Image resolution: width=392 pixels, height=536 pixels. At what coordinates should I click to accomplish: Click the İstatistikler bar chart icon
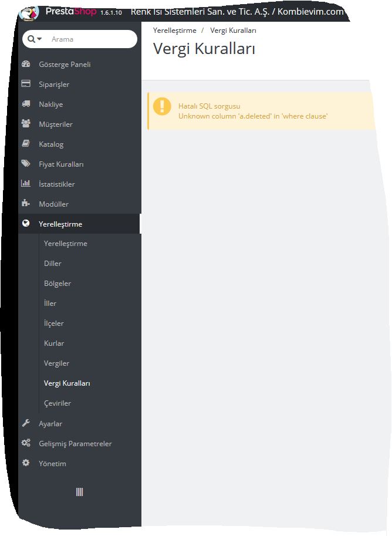tap(26, 184)
